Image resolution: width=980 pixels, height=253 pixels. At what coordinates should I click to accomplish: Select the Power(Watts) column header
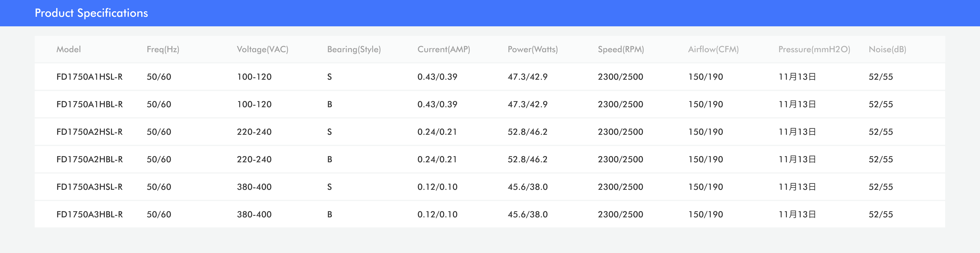pyautogui.click(x=533, y=50)
